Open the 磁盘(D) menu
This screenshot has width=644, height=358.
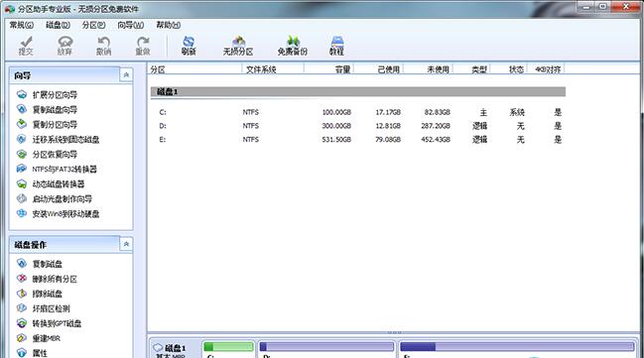58,25
